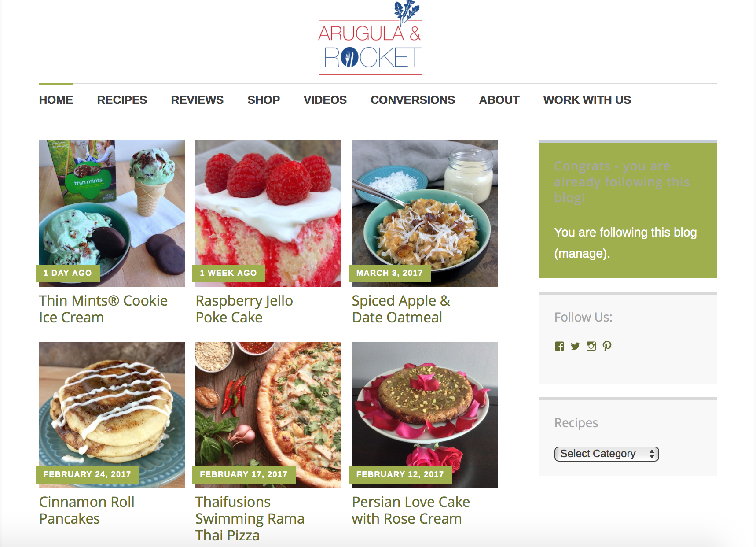Open the Persian Love Cake title link
The height and width of the screenshot is (547, 756).
tap(411, 510)
